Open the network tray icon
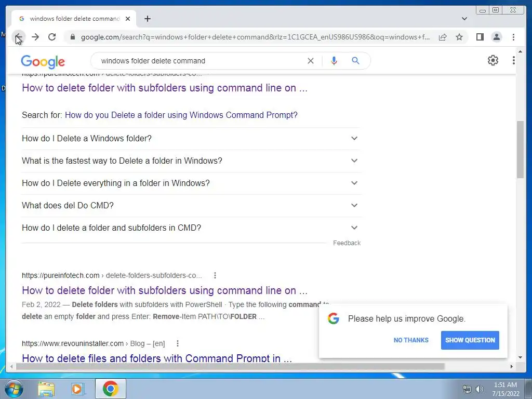The image size is (532, 399). point(467,389)
